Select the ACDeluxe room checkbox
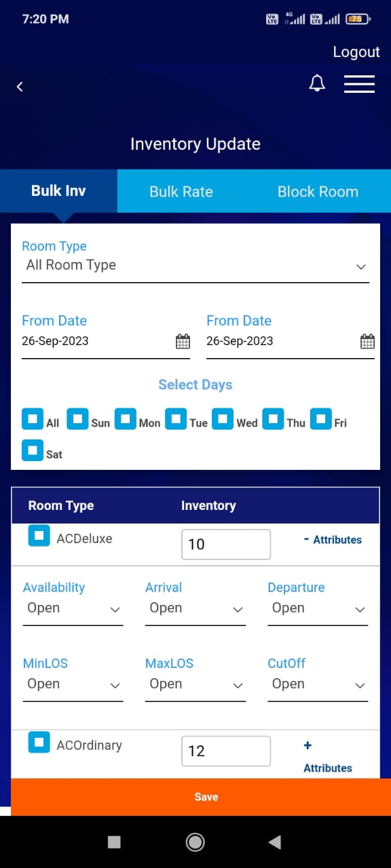391x868 pixels. pyautogui.click(x=39, y=536)
